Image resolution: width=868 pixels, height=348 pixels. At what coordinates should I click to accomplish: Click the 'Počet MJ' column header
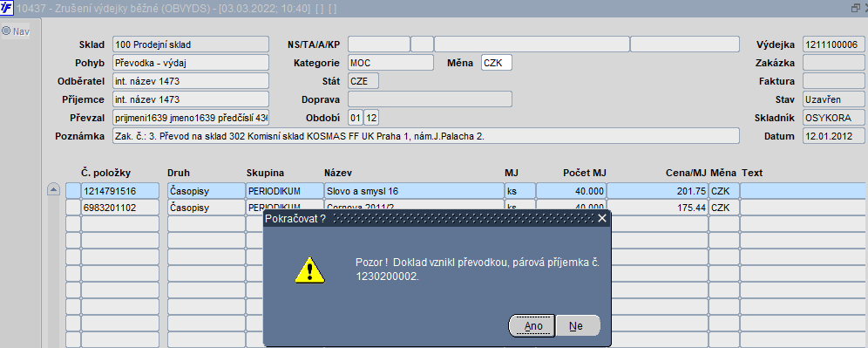pyautogui.click(x=585, y=173)
